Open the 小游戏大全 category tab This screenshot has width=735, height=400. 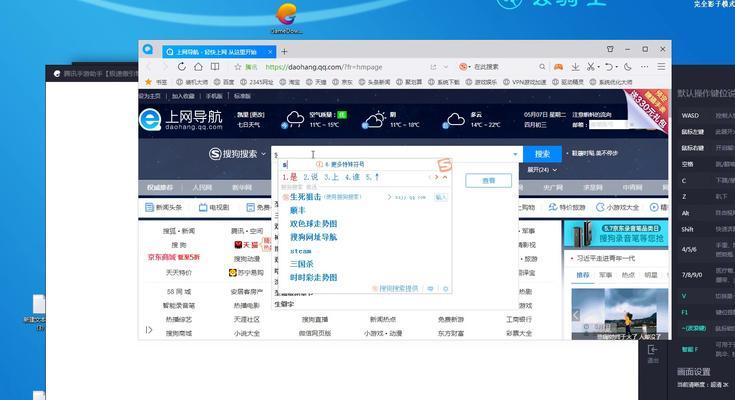[x=617, y=207]
